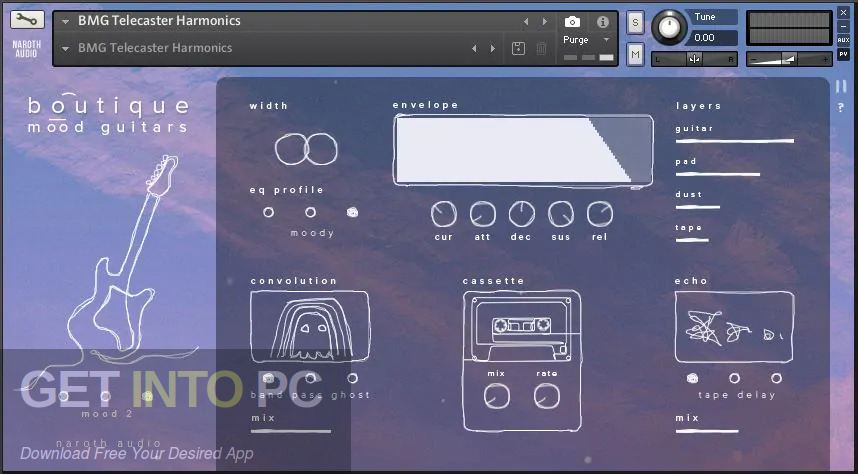Select the first mood background option

[63, 396]
